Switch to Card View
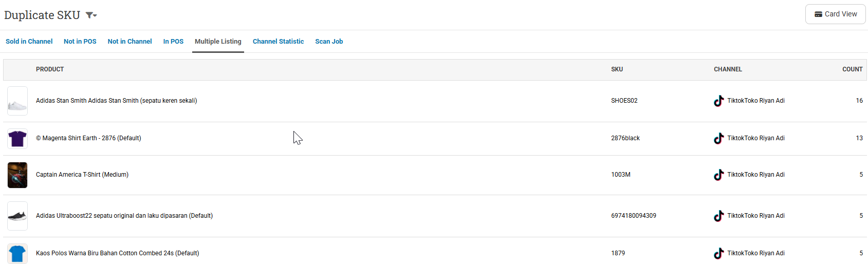The width and height of the screenshot is (868, 264). (835, 14)
